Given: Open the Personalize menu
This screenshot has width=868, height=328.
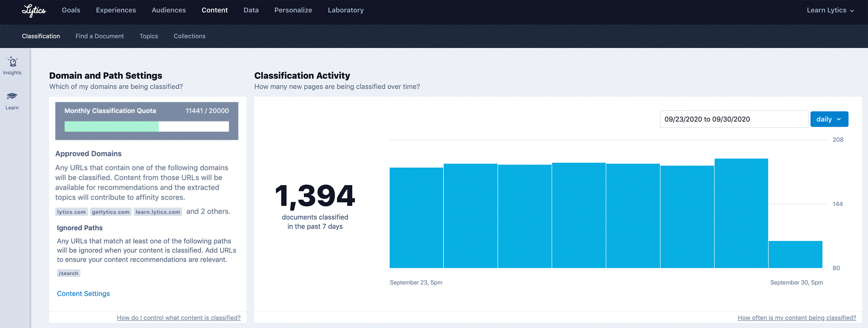Looking at the screenshot, I should (x=293, y=10).
